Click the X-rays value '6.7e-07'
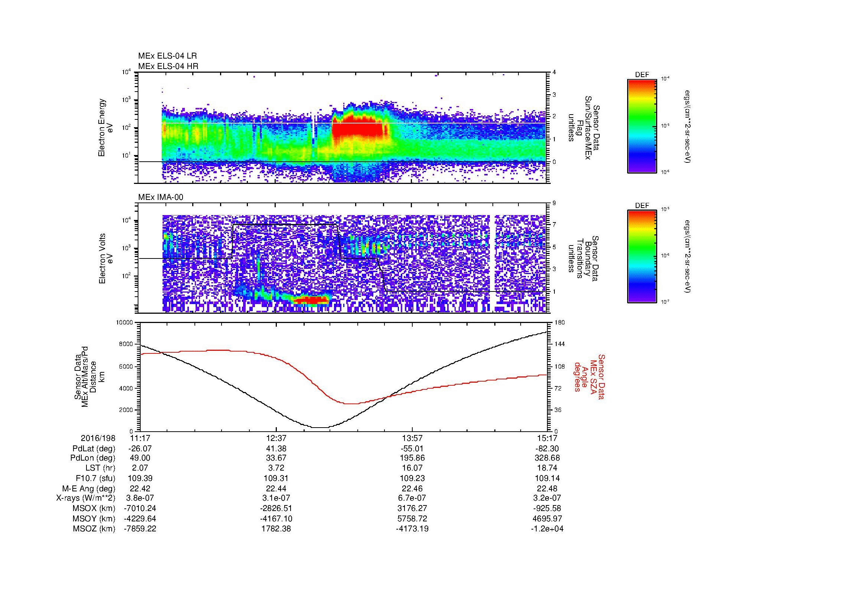Screen dimensions: 868x613 (x=412, y=498)
